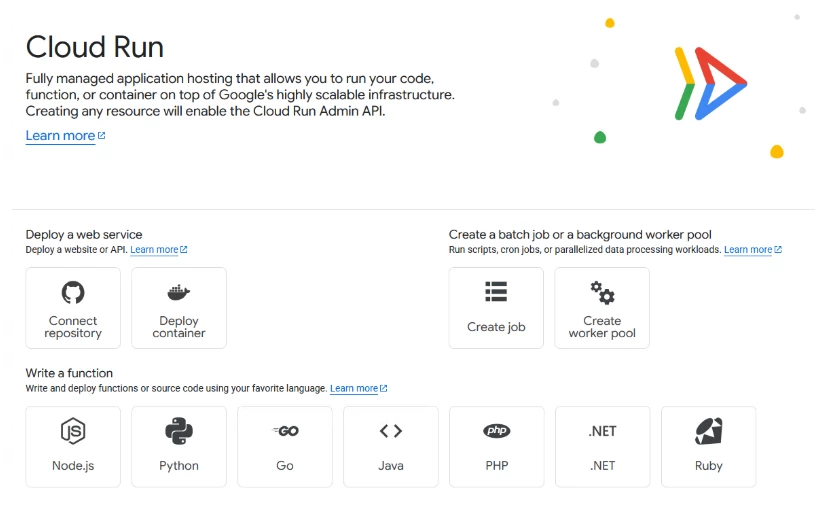Click the Java angle-brackets icon

tap(391, 431)
